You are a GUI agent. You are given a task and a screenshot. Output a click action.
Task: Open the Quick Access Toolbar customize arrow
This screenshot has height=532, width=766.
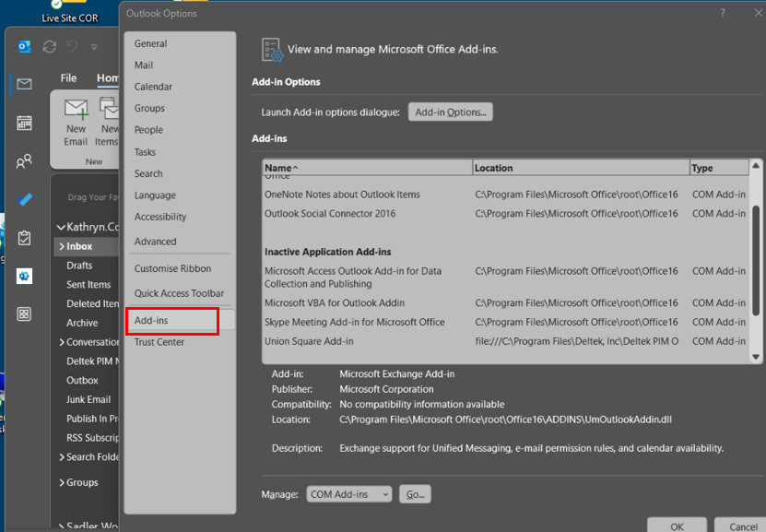(94, 47)
